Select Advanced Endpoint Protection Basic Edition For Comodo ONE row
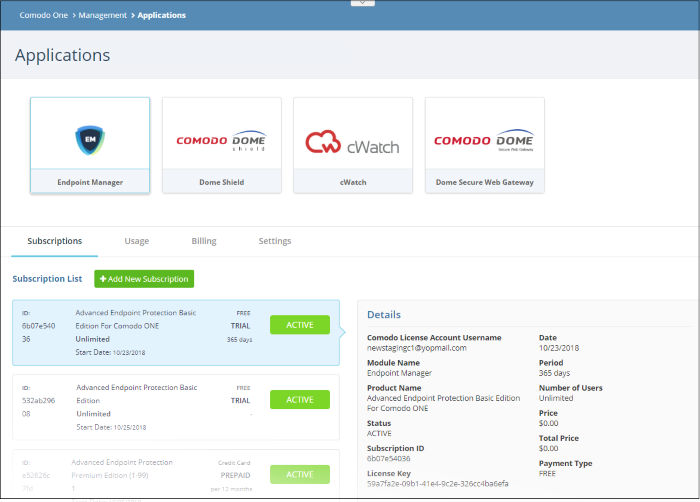The height and width of the screenshot is (502, 700). [176, 333]
